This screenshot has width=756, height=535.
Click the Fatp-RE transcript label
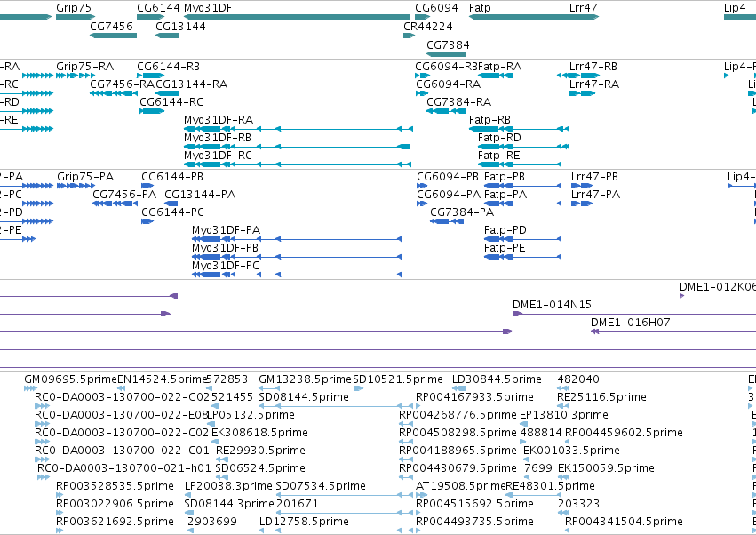499,156
